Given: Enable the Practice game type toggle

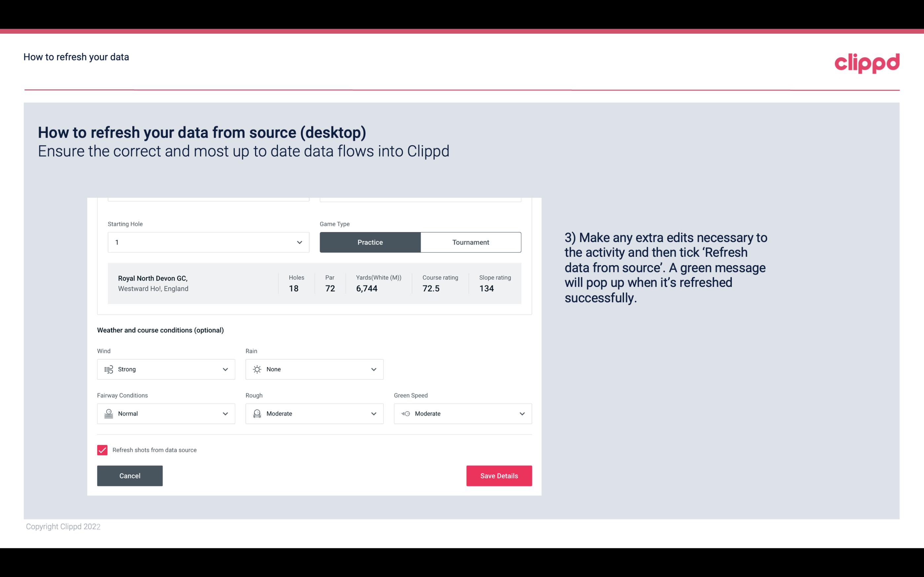Looking at the screenshot, I should point(370,242).
